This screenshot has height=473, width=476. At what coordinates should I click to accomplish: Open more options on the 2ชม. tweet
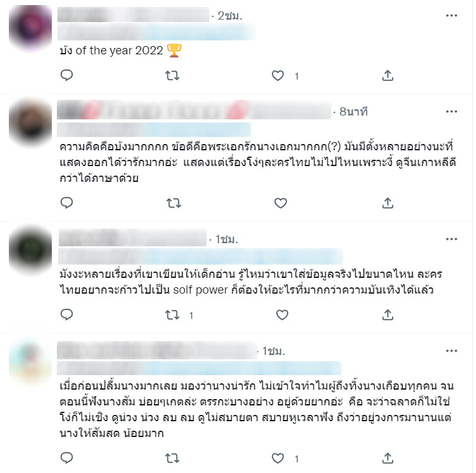point(451,15)
